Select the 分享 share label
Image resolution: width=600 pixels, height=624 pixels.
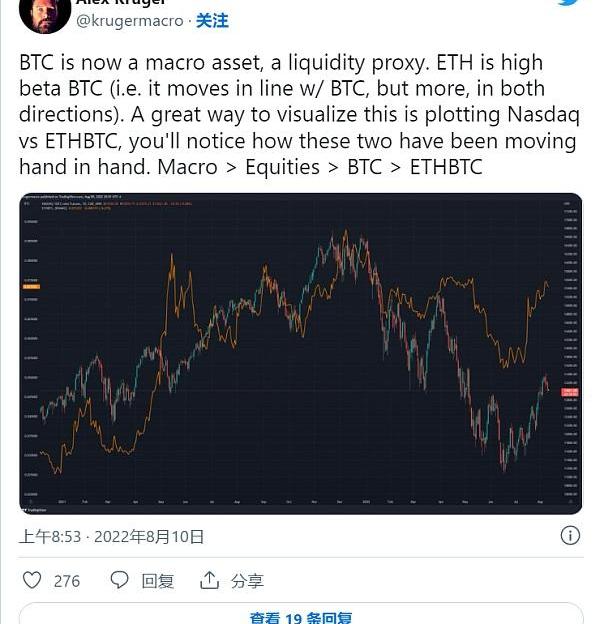pos(247,581)
